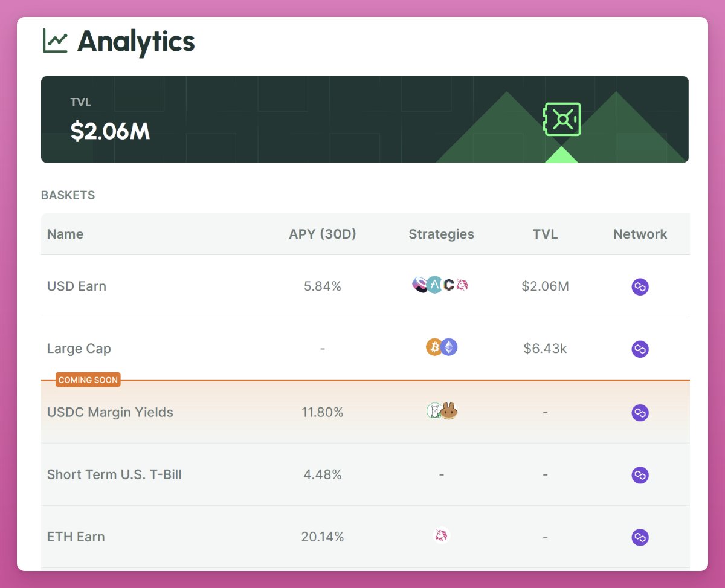The image size is (725, 588).
Task: Click the Aave strategy icon in USD Earn row
Action: [434, 285]
